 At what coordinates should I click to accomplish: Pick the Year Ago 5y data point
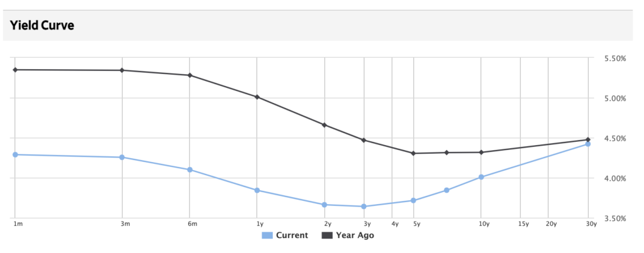(x=413, y=153)
